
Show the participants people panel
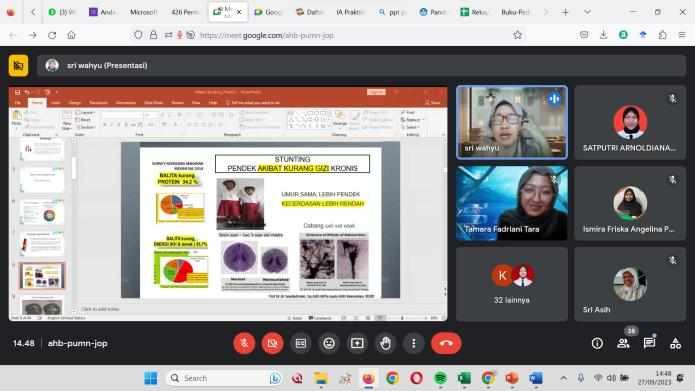(623, 343)
